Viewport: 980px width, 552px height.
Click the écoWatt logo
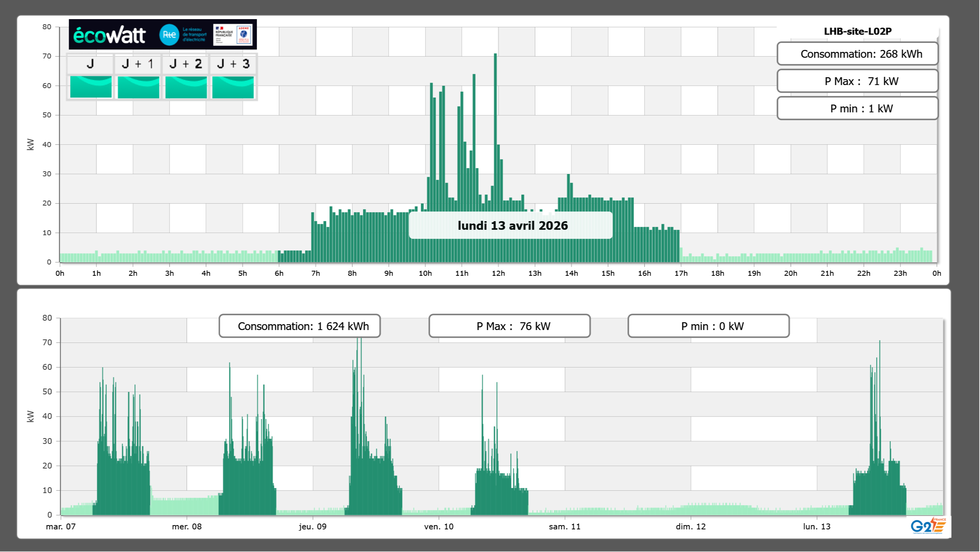110,35
